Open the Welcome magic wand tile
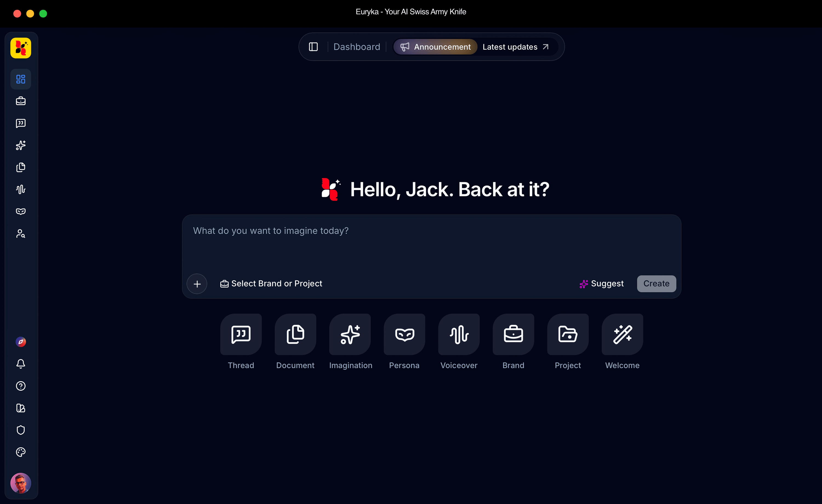Image resolution: width=822 pixels, height=504 pixels. [x=623, y=334]
